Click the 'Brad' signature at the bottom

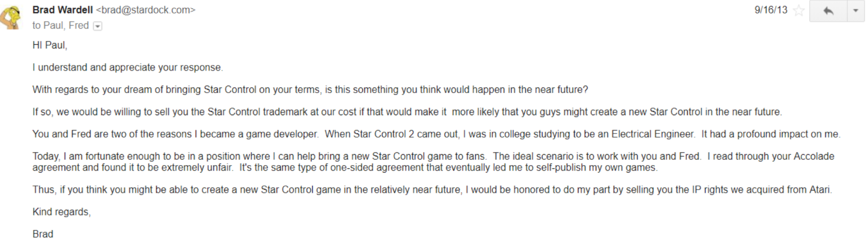(x=43, y=234)
